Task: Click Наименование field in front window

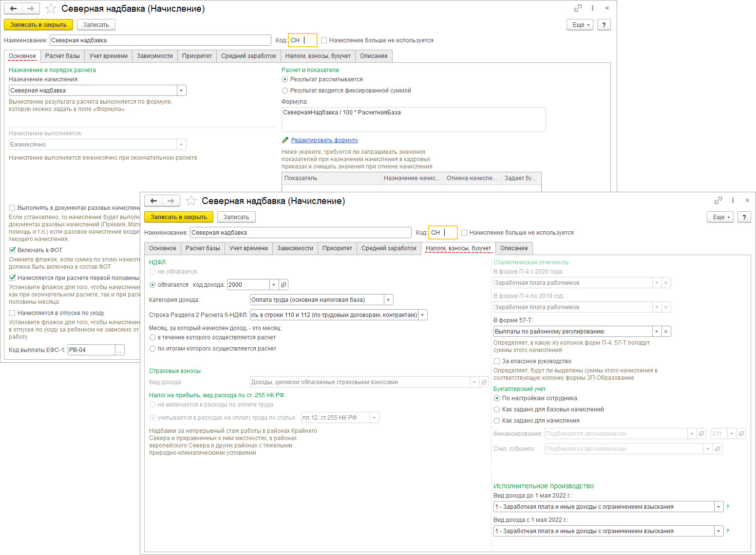Action: pos(301,233)
